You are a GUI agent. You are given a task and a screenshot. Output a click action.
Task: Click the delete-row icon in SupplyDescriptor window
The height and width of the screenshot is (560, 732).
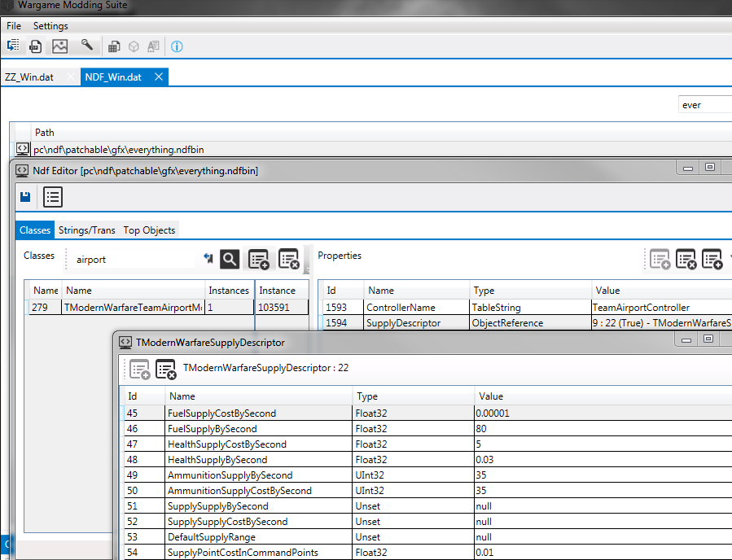(x=166, y=370)
